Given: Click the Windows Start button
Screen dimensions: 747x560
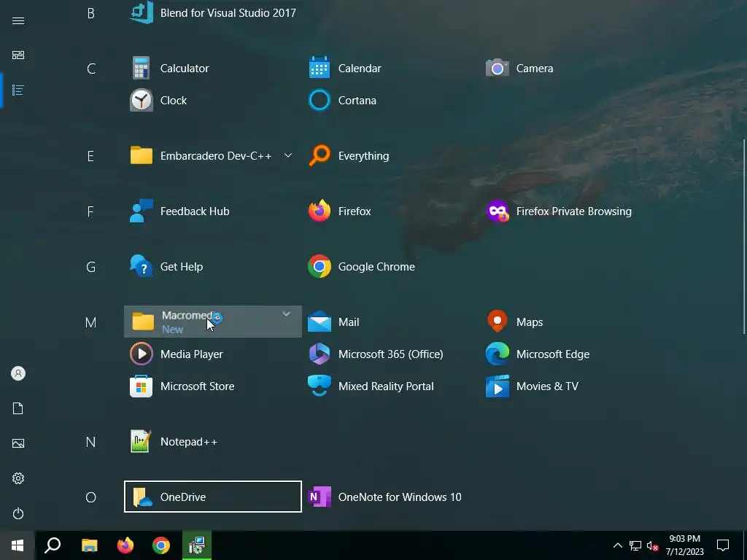Looking at the screenshot, I should point(18,545).
